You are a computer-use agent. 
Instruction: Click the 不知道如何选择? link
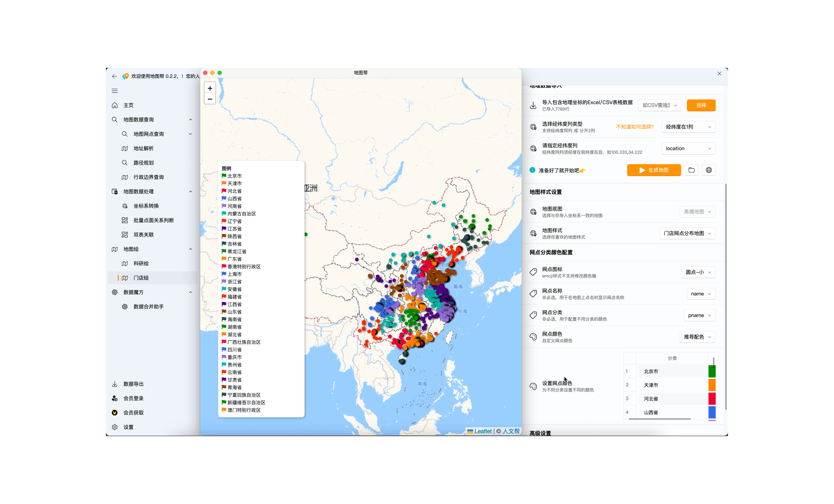pos(634,127)
